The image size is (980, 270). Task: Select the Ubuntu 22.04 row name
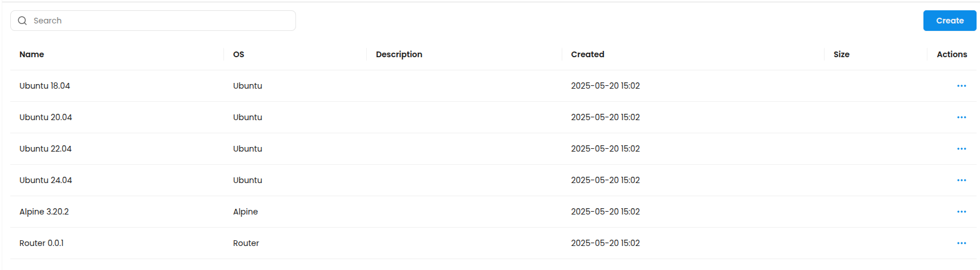[x=45, y=149]
